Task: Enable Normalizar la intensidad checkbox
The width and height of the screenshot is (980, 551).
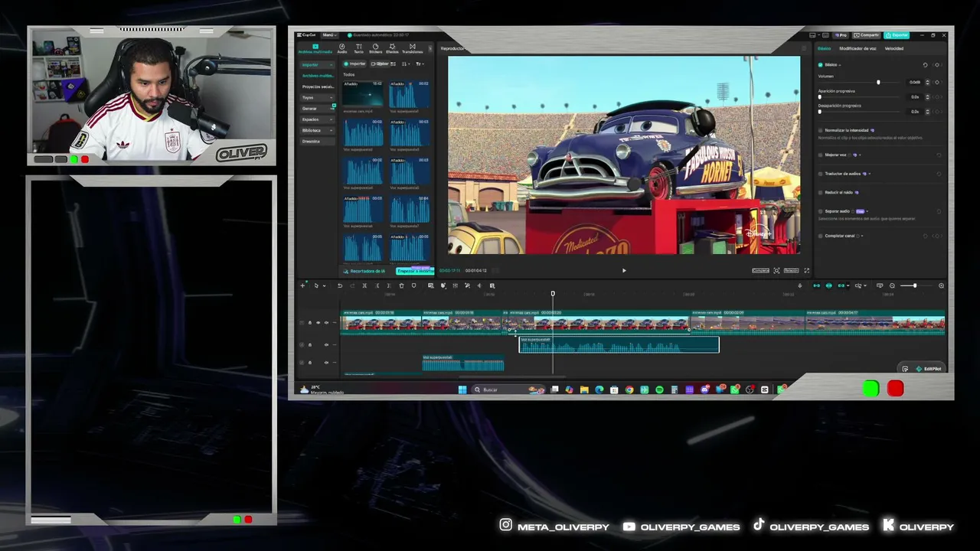Action: 821,130
